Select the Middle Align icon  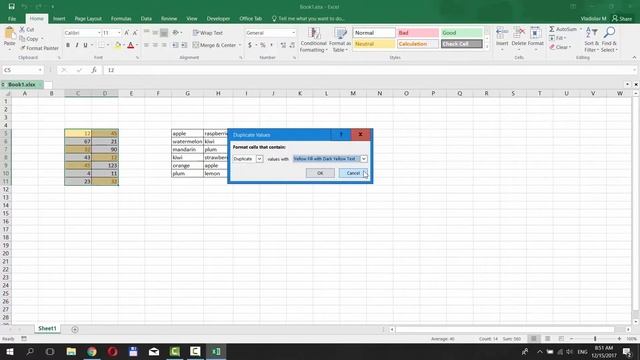155,33
